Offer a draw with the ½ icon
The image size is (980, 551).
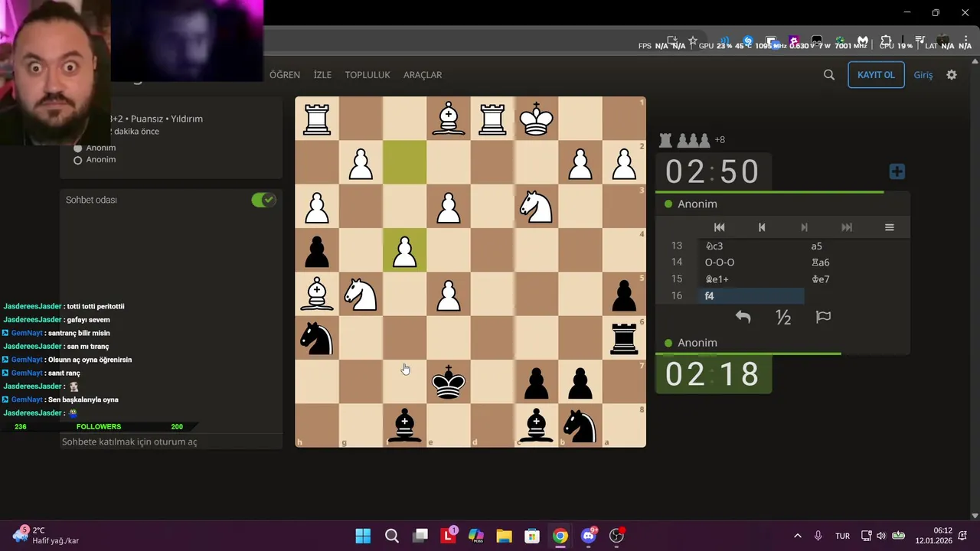(783, 317)
